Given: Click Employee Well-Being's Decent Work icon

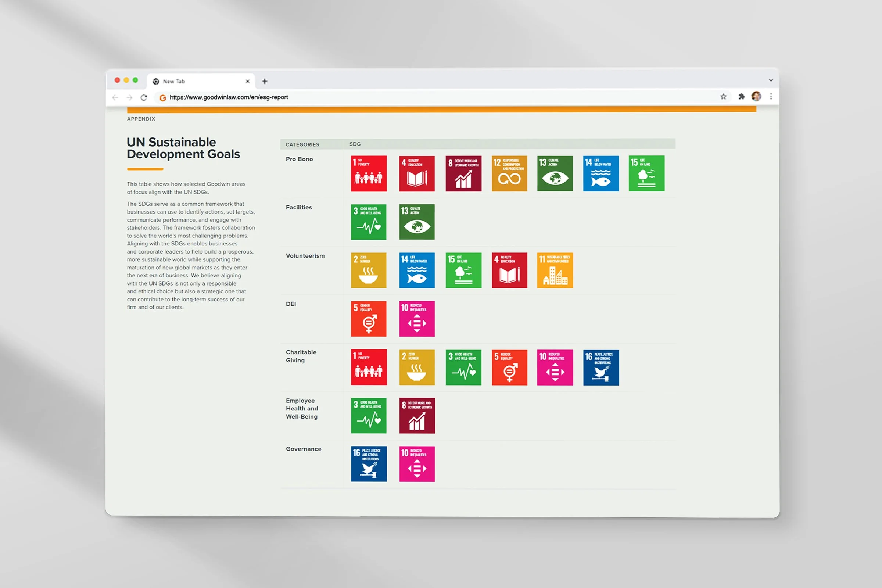Looking at the screenshot, I should tap(417, 416).
